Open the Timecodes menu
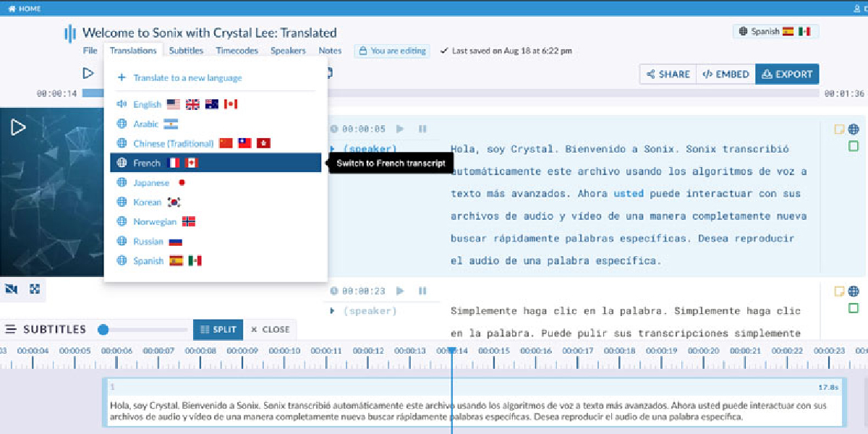868x434 pixels. pyautogui.click(x=237, y=51)
